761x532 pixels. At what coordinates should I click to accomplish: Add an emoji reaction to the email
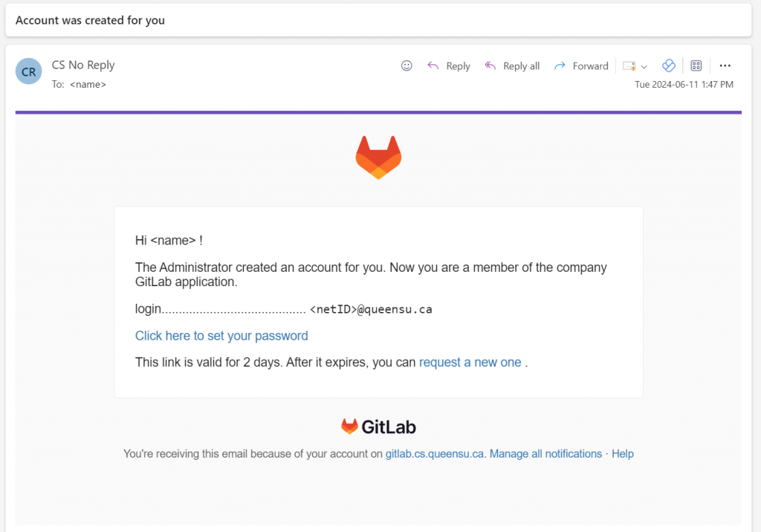[407, 65]
